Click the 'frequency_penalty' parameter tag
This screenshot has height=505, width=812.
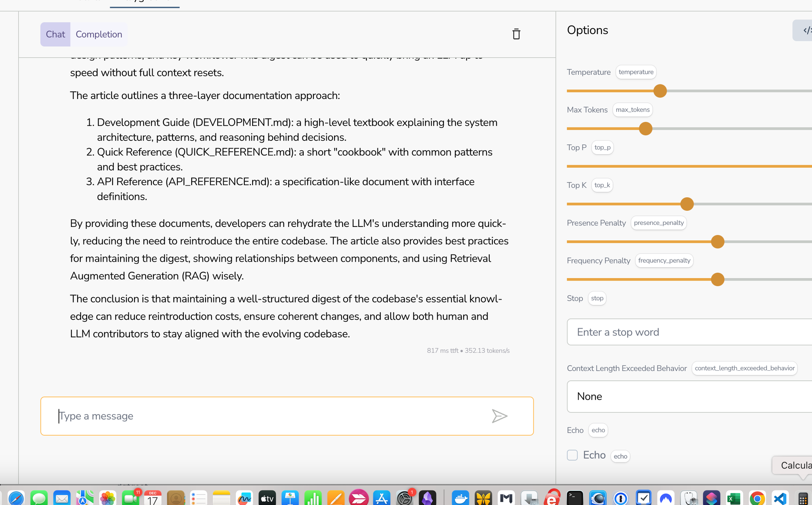[664, 261]
